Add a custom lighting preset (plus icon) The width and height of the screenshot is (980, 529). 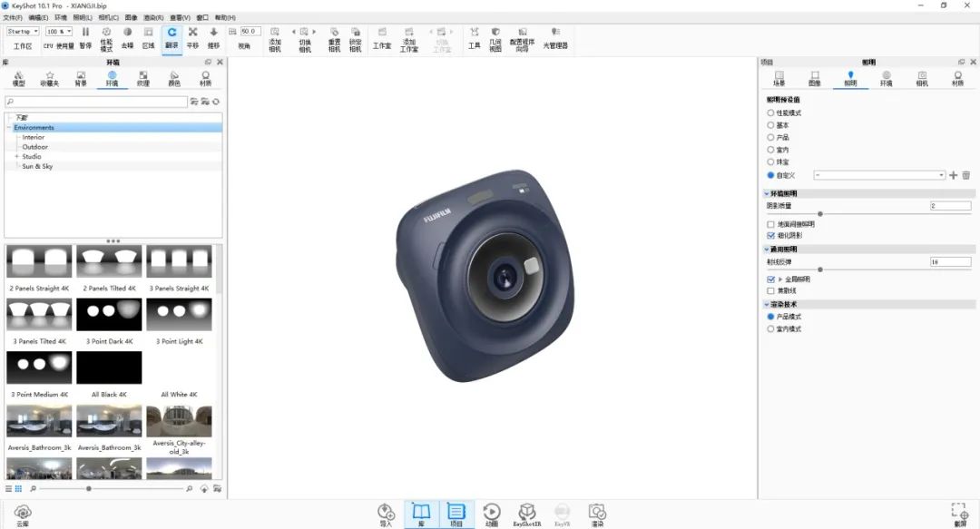[953, 175]
